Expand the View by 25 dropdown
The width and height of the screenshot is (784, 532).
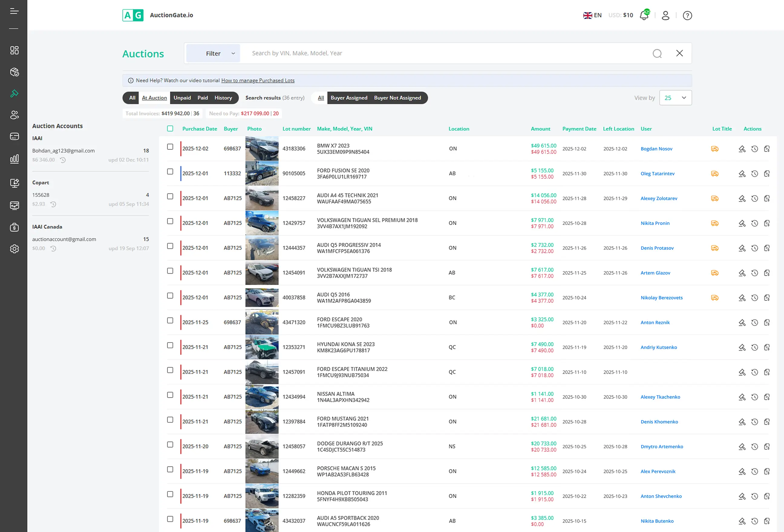coord(675,98)
